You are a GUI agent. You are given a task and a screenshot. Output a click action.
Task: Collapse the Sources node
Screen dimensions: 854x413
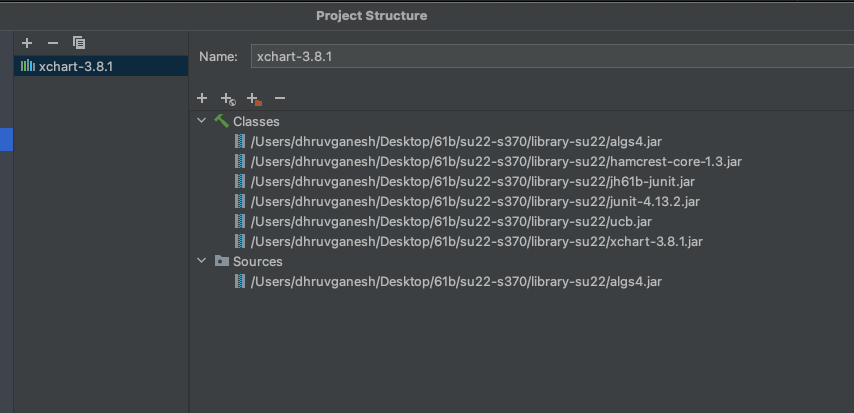point(202,261)
